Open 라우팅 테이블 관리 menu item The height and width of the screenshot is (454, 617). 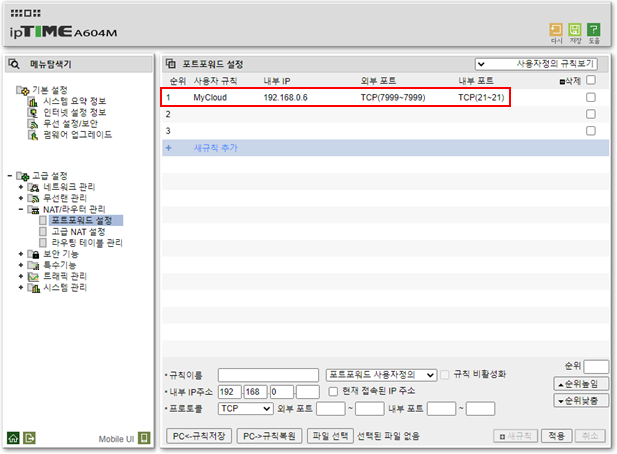[x=87, y=243]
